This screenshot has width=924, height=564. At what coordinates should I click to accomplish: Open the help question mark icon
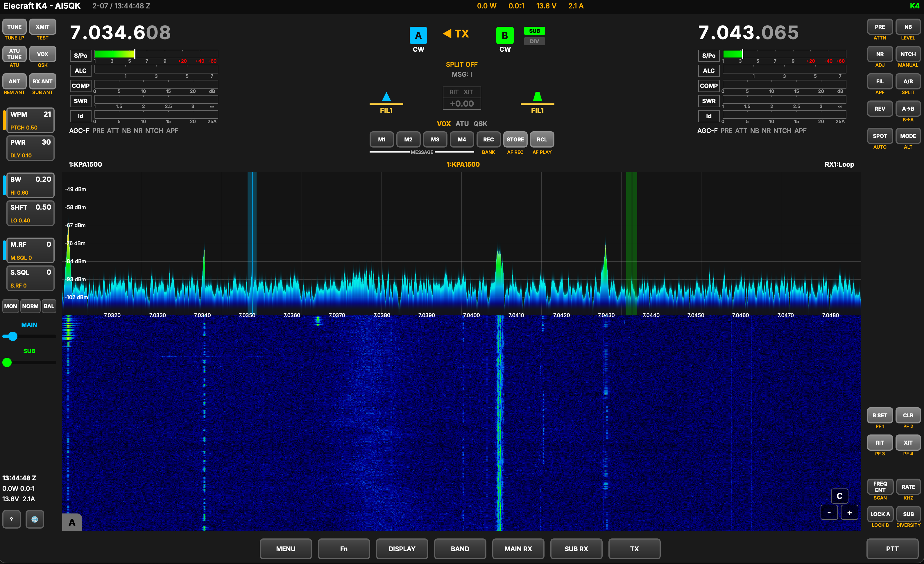click(12, 519)
